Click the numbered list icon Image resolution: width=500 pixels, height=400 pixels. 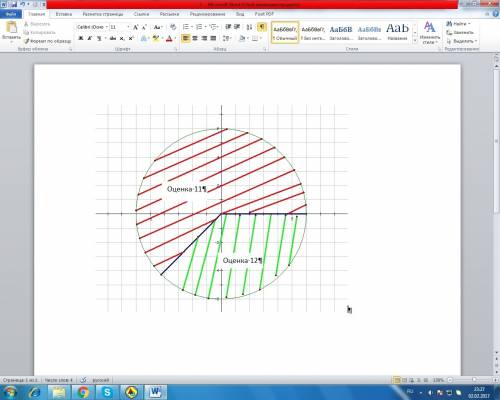199,27
